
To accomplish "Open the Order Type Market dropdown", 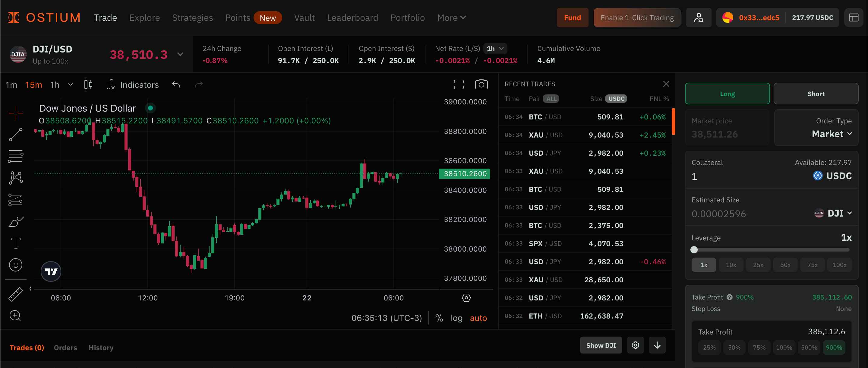I will click(831, 134).
